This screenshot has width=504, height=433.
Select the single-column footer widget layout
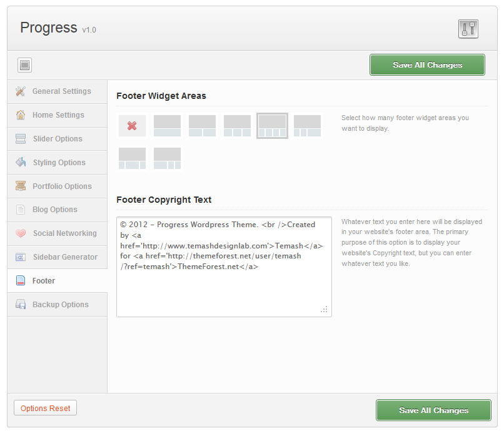tap(167, 126)
